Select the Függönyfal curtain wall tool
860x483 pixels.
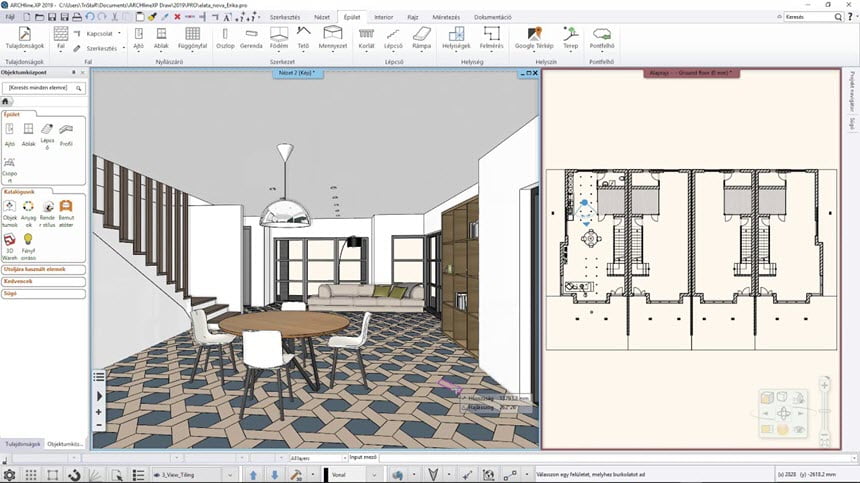click(x=193, y=38)
